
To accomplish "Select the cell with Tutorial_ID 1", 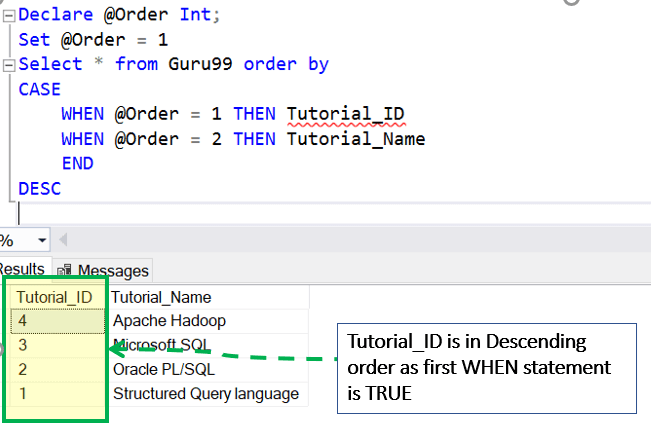I will [55, 393].
